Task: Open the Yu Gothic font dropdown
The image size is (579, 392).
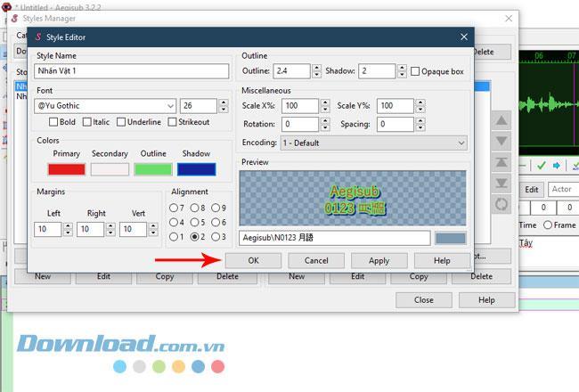Action: pos(105,106)
